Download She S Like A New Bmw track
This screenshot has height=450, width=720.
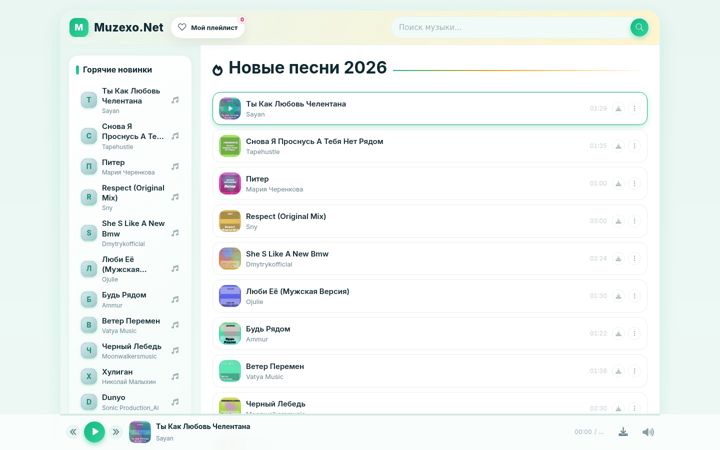619,259
